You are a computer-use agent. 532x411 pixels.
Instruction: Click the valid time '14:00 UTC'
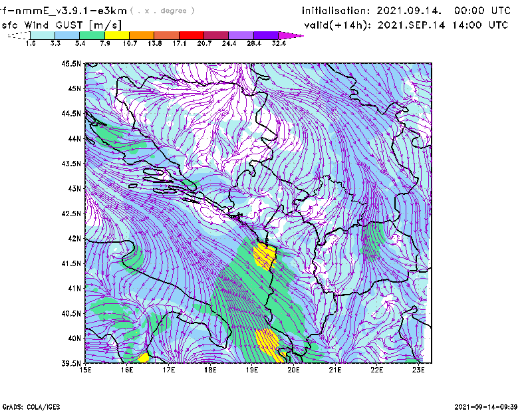480,25
